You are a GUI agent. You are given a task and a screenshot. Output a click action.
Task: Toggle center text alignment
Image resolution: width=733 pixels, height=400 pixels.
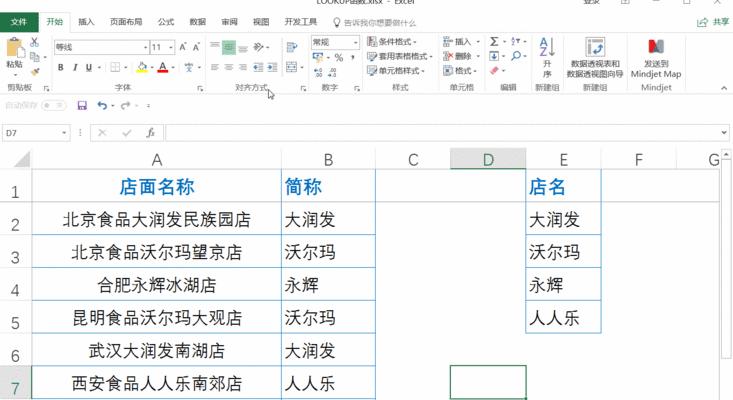coord(229,68)
